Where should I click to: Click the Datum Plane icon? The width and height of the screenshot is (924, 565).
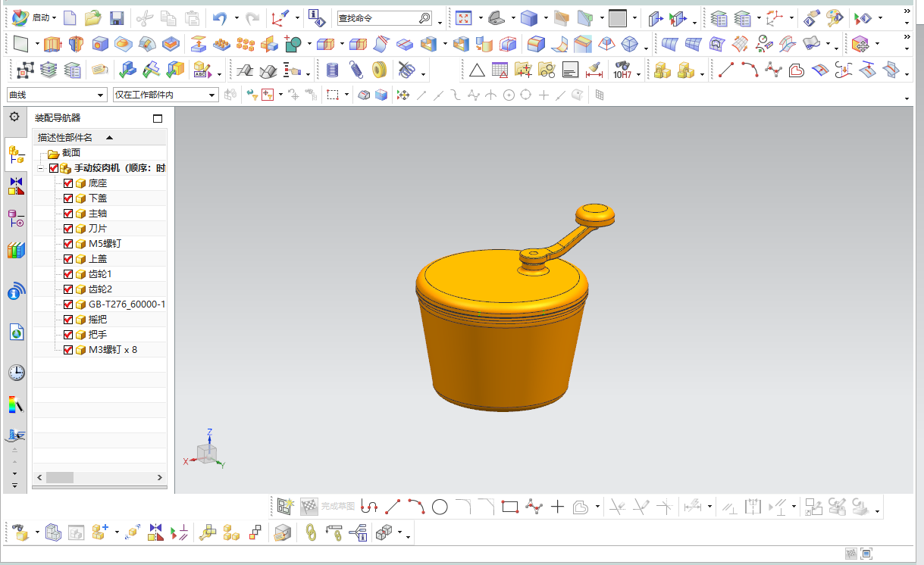[x=22, y=45]
